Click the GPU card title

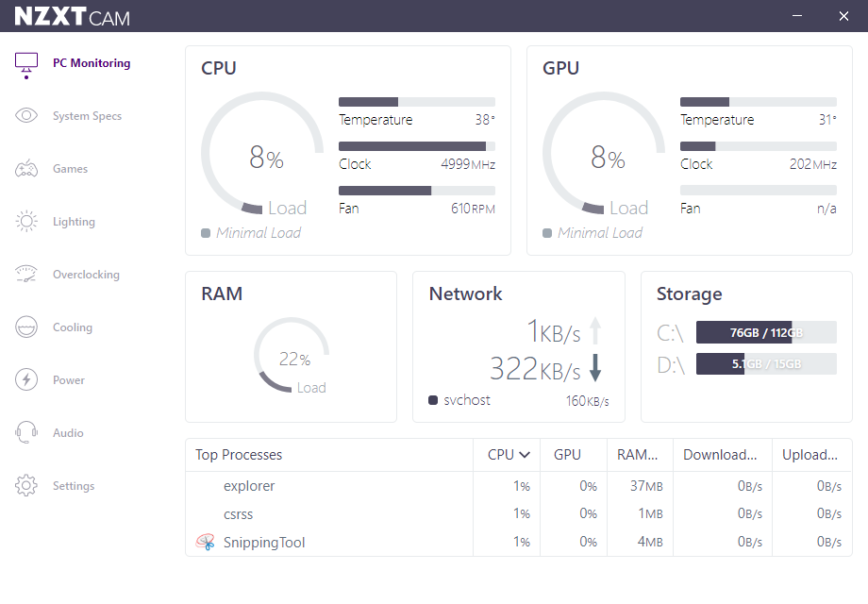[x=560, y=68]
